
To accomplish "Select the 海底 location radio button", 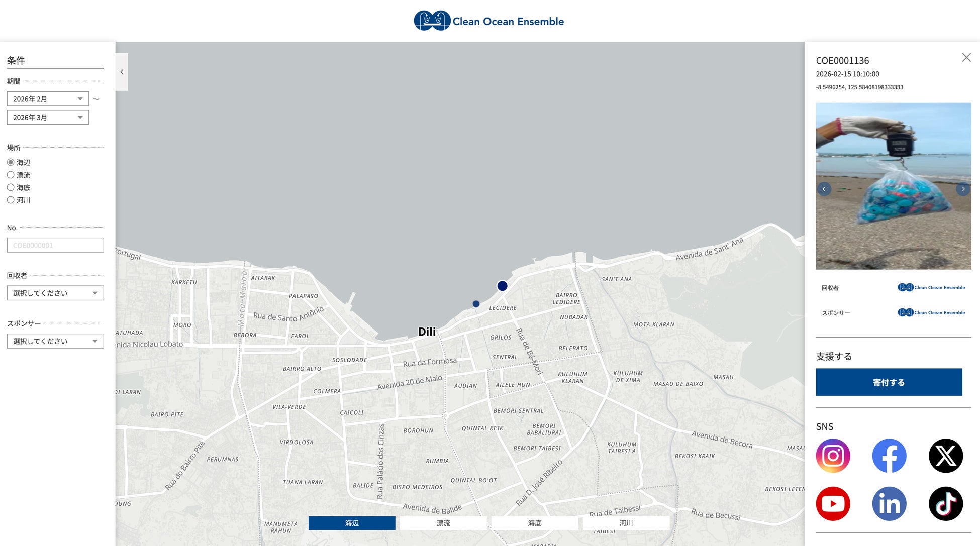I will point(11,187).
